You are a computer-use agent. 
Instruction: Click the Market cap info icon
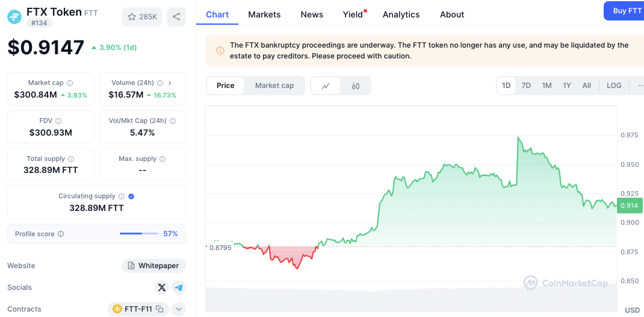point(70,83)
